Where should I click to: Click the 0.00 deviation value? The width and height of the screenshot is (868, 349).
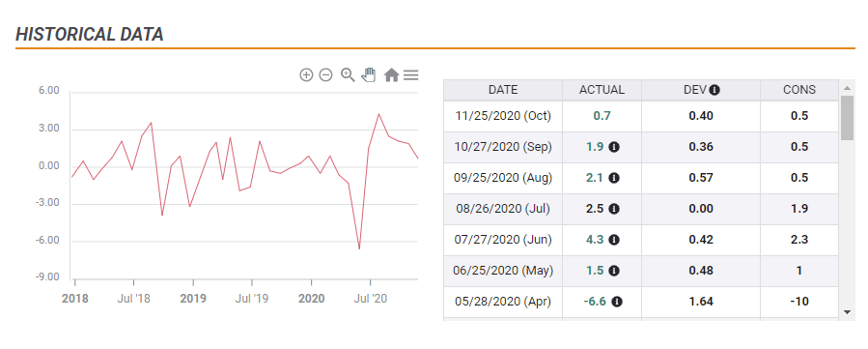coord(701,209)
